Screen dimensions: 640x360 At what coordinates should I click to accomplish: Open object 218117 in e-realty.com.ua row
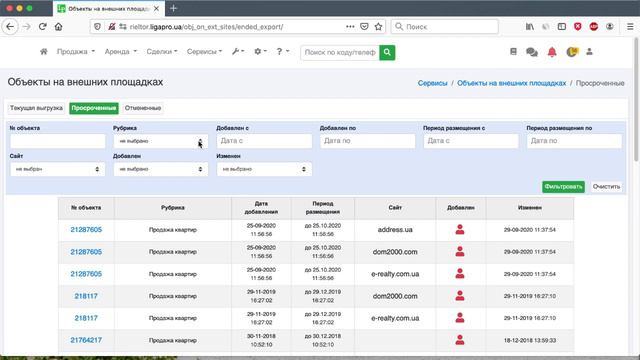[x=86, y=318]
